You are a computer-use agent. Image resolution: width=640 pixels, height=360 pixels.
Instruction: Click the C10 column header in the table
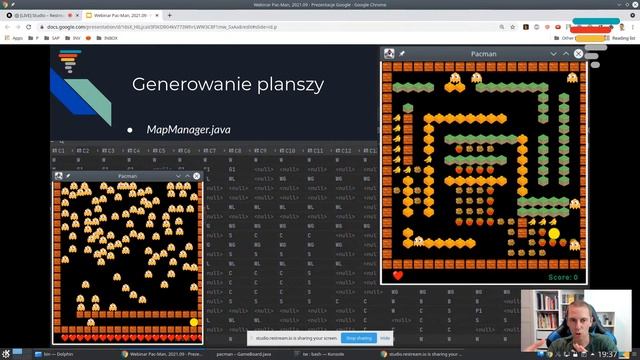point(287,151)
